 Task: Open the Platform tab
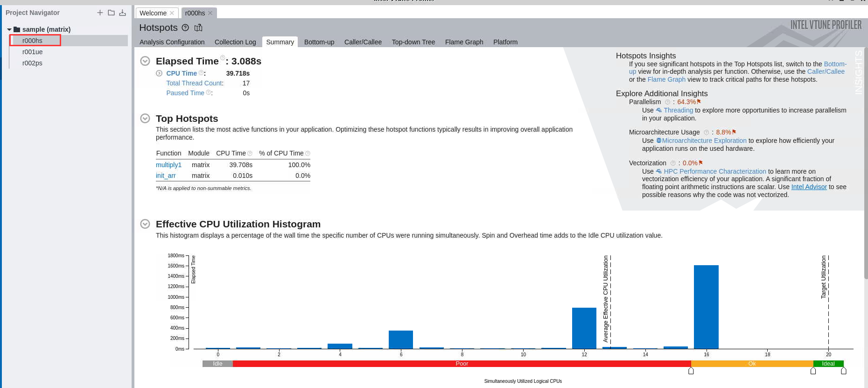505,42
